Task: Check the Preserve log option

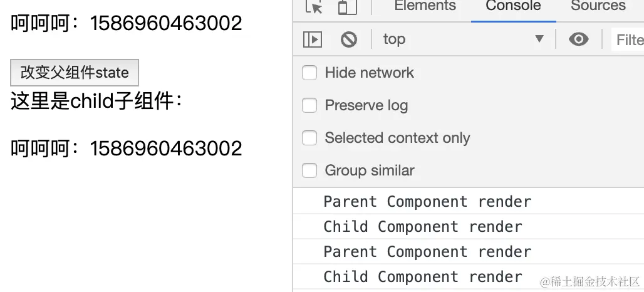Action: [309, 105]
